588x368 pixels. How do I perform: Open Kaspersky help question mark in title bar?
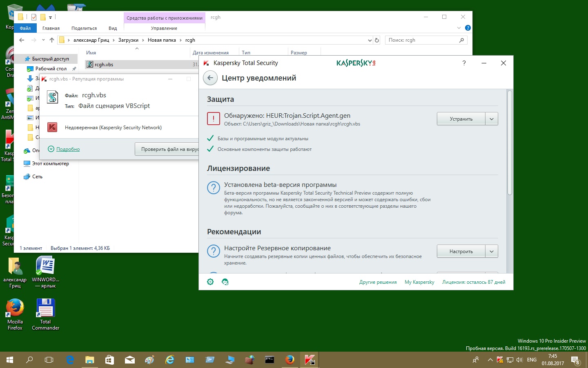click(464, 63)
